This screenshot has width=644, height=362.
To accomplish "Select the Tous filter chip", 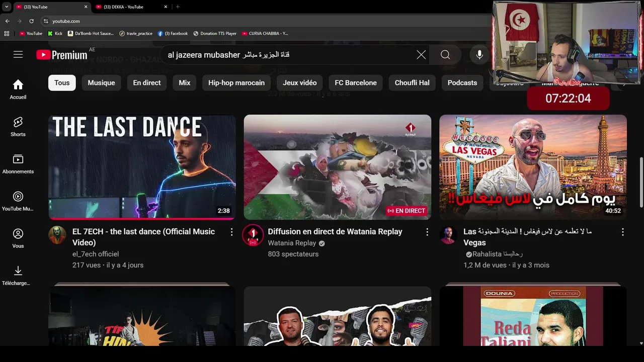I will 62,83.
